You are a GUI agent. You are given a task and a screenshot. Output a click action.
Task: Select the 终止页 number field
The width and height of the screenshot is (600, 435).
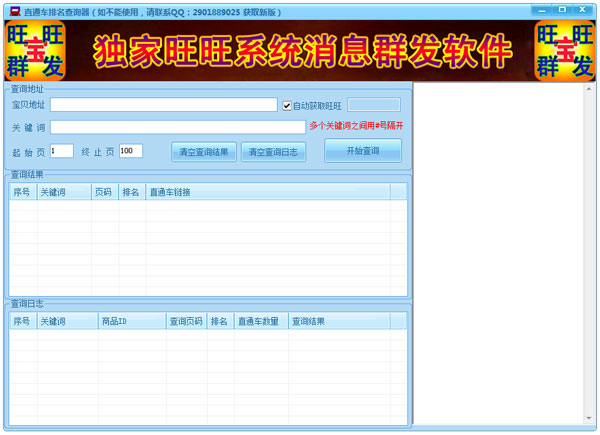pos(130,151)
